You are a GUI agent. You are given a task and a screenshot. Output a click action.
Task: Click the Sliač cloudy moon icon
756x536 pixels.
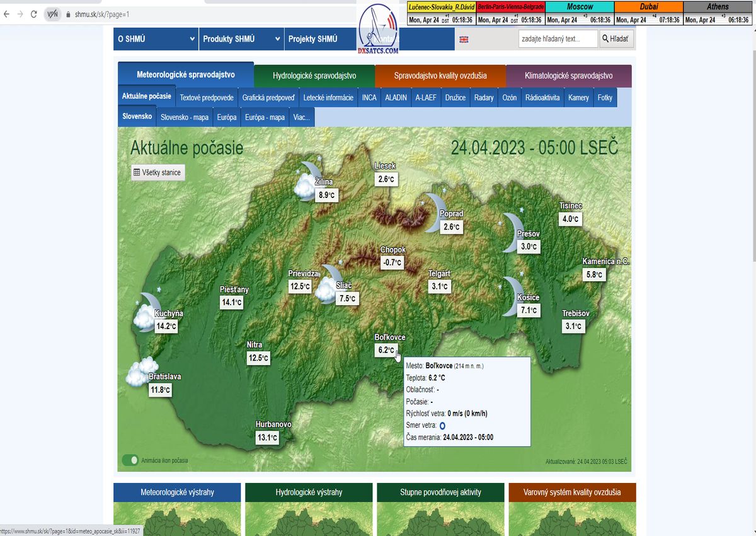pyautogui.click(x=329, y=284)
